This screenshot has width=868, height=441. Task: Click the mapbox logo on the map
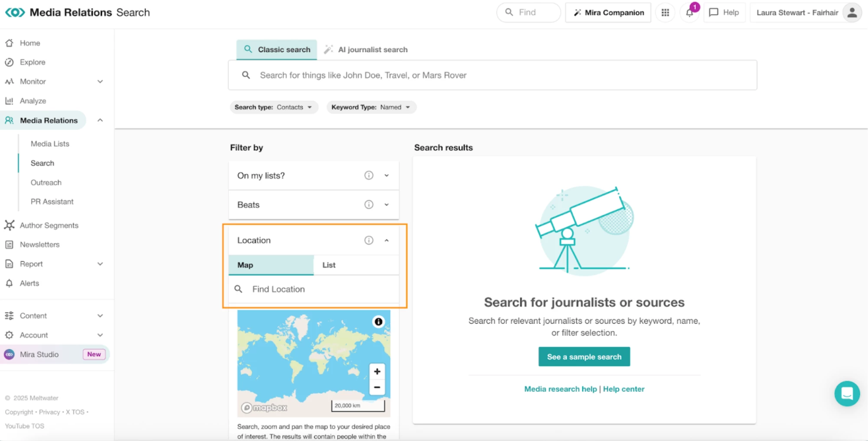tap(264, 408)
